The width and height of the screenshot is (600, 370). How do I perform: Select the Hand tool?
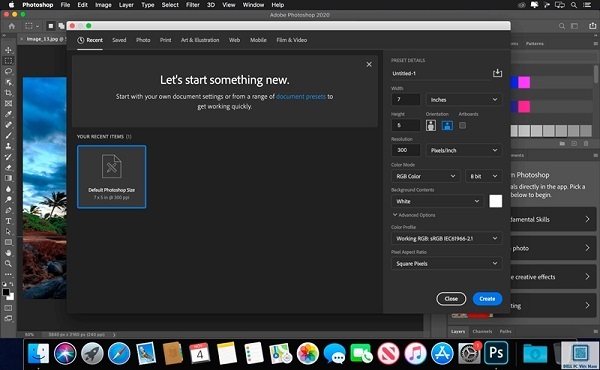click(8, 253)
